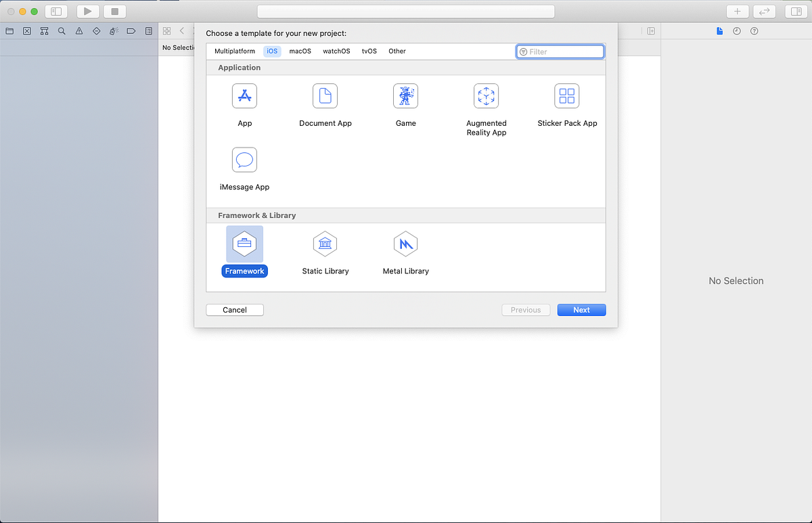The width and height of the screenshot is (812, 523).
Task: Open Quick Help inspector question mark
Action: tap(754, 30)
